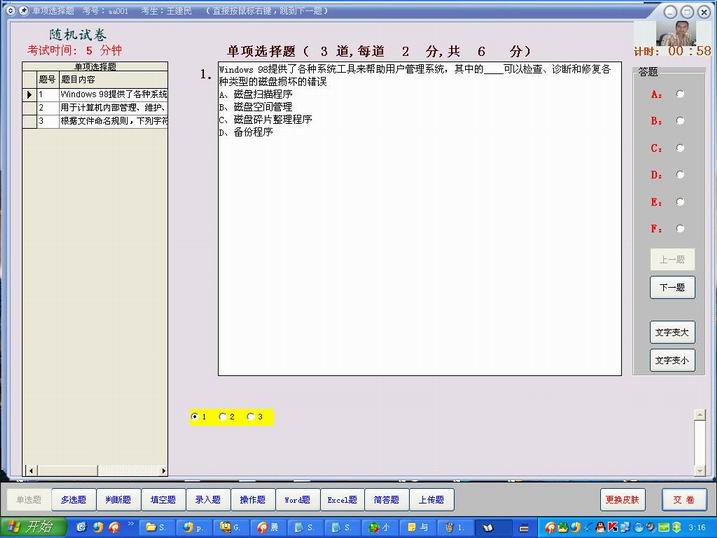Switch to active taskbar item with book icon
The image size is (717, 538).
point(492,527)
